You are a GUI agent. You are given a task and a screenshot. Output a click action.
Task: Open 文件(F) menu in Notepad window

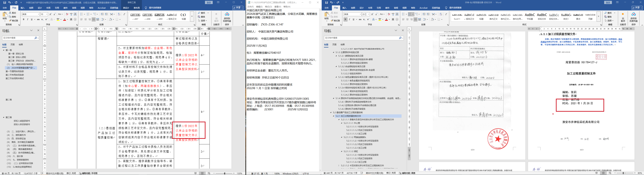[250, 7]
